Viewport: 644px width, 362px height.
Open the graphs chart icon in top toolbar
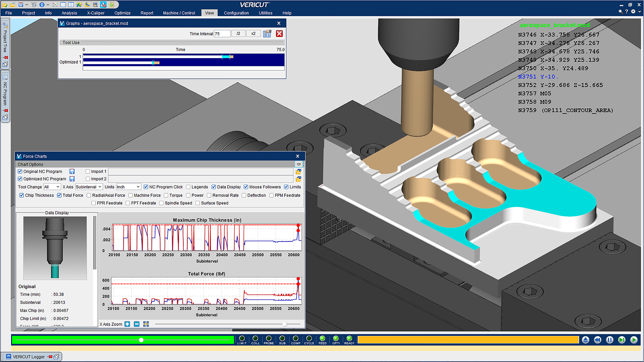click(55, 5)
